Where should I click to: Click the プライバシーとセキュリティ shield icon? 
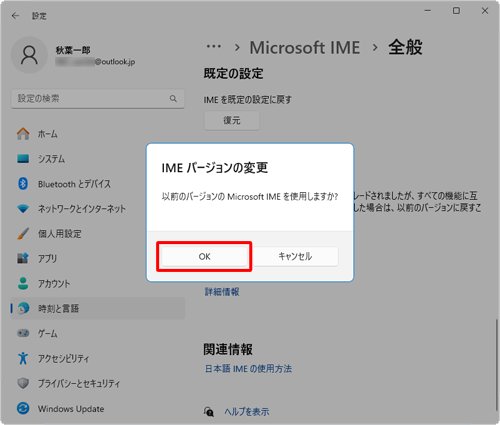23,383
